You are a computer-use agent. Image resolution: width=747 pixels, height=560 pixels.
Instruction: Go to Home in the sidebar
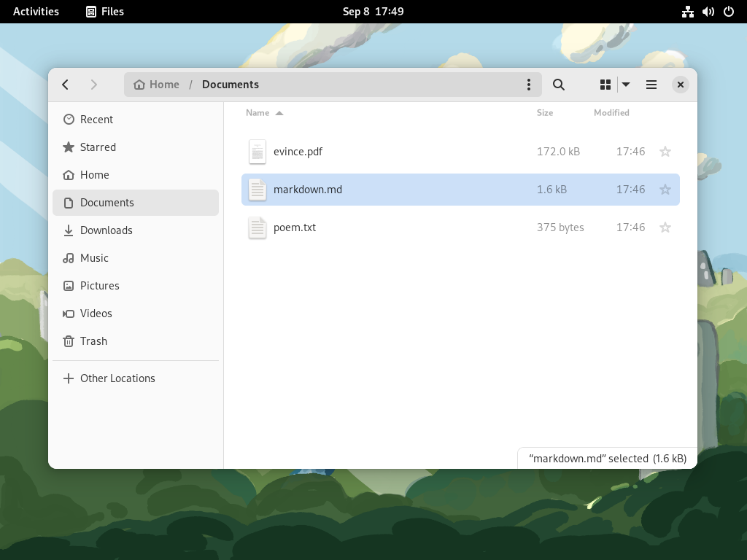tap(136, 175)
